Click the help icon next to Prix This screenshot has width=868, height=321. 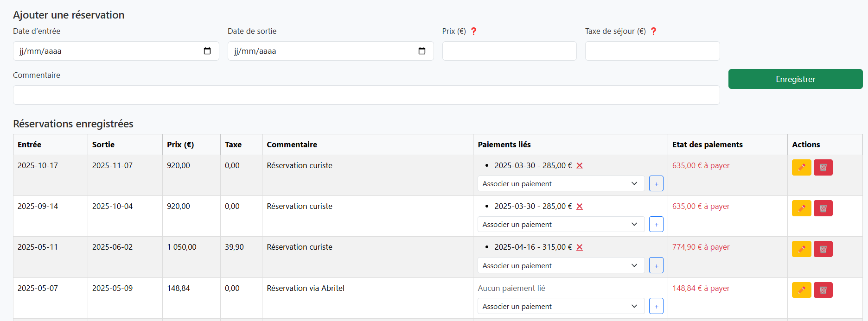point(473,31)
